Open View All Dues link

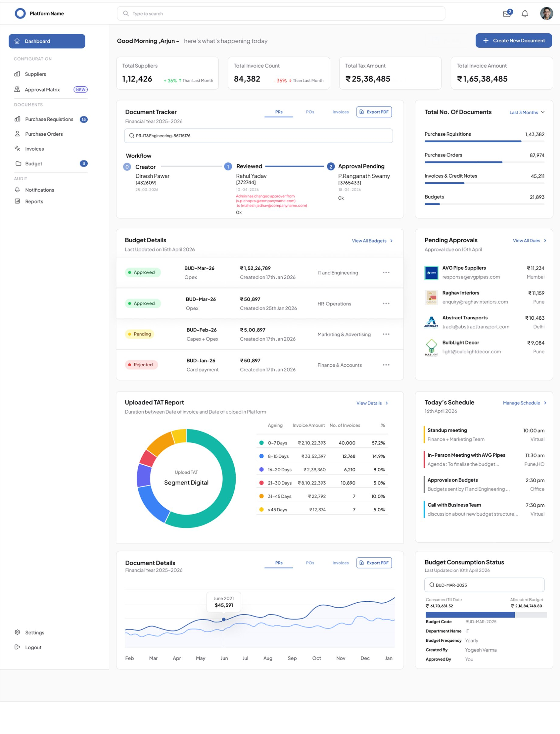point(529,241)
